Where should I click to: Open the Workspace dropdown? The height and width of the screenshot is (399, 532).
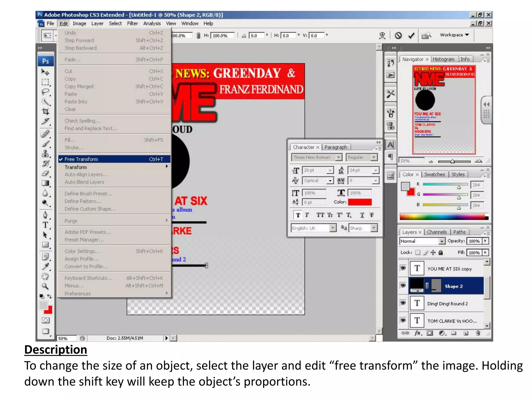[x=454, y=35]
